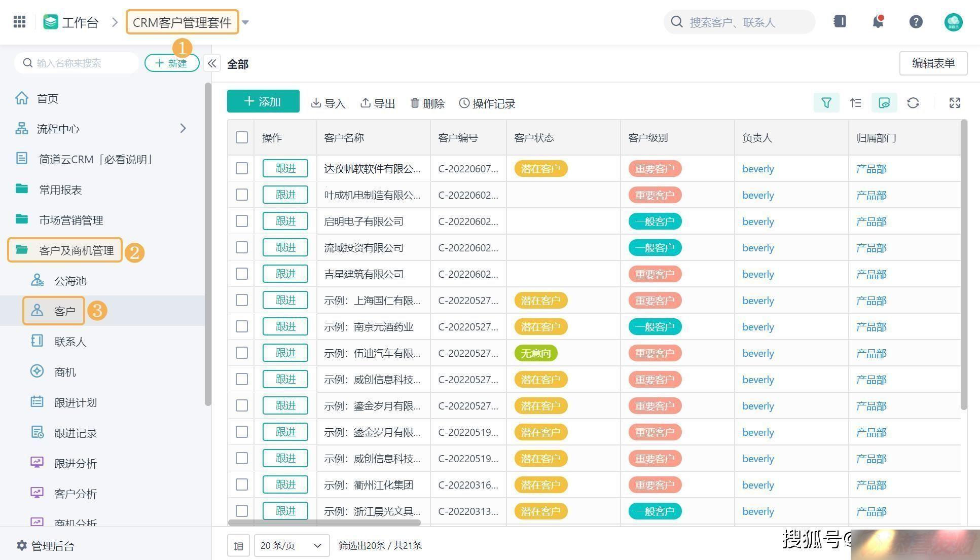Image resolution: width=980 pixels, height=560 pixels.
Task: Click the green 添加 button
Action: pos(263,101)
